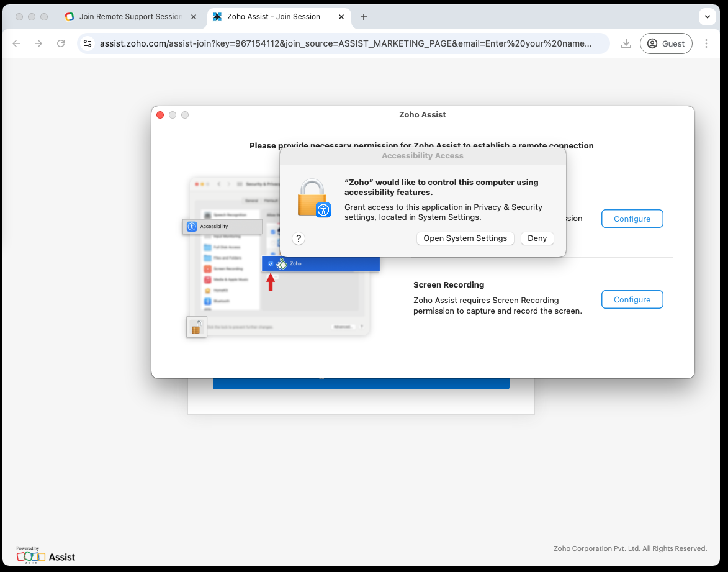728x572 pixels.
Task: Close the Zoho Assist dialog window
Action: [160, 115]
